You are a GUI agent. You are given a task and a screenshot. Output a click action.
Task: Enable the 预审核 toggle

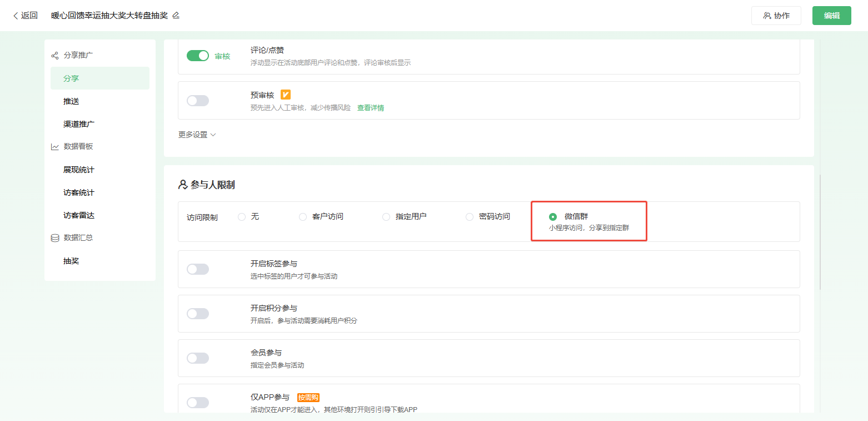(198, 101)
